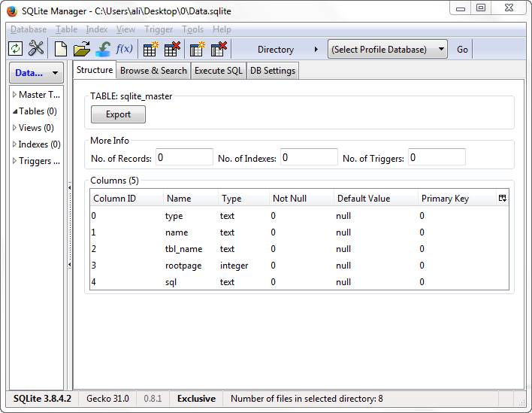The height and width of the screenshot is (413, 532).
Task: Click the 'integer' type cell
Action: [234, 266]
